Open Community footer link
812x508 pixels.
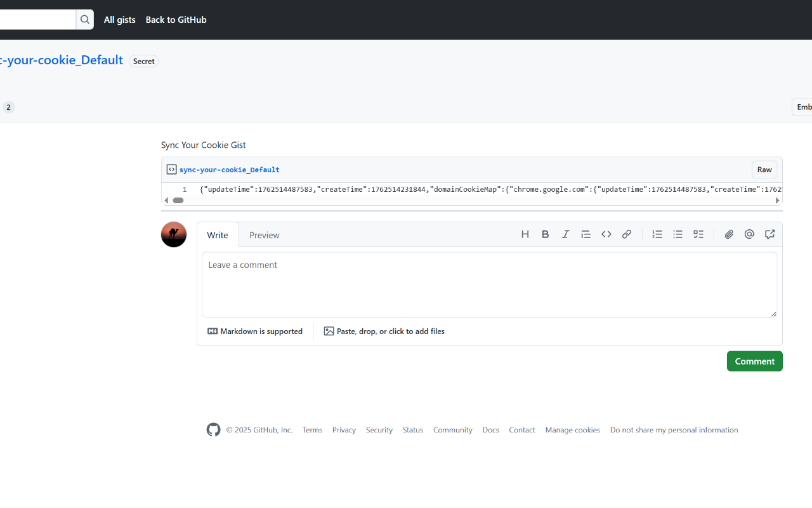click(x=453, y=430)
